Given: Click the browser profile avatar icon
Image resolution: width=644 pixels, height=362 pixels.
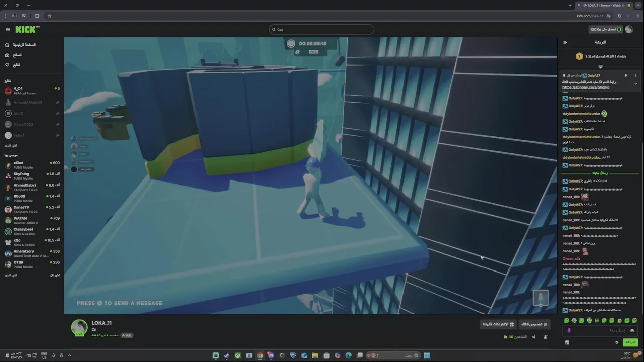Looking at the screenshot, I should (14, 16).
